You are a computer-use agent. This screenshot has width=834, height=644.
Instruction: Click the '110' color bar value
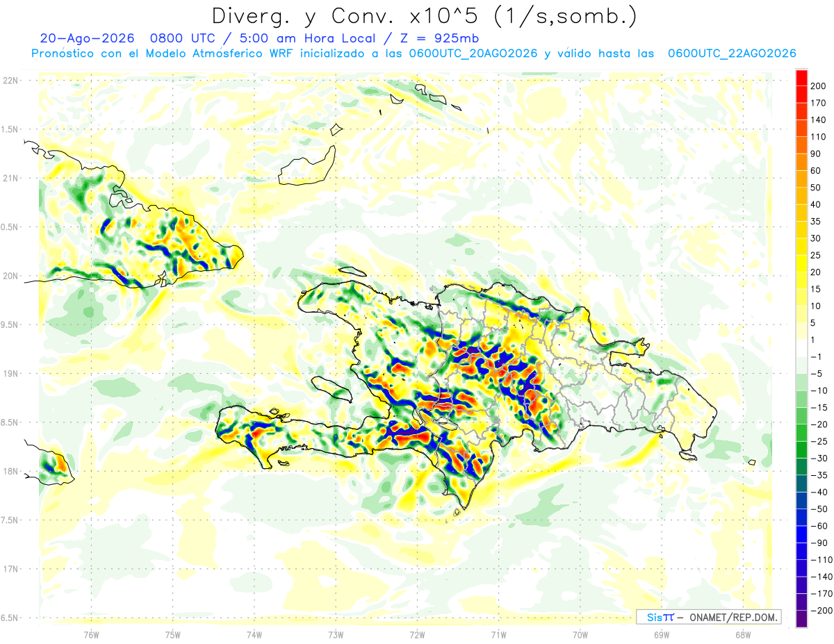tap(819, 136)
